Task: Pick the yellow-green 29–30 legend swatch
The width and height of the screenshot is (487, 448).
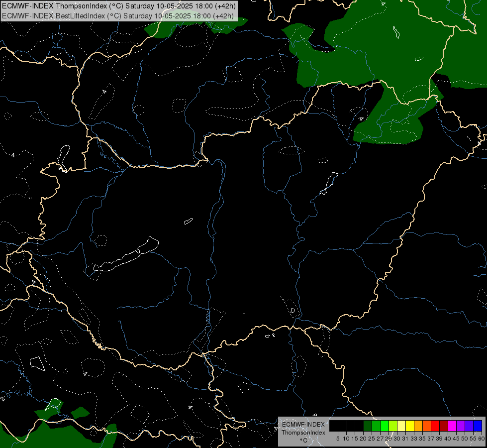Action: pos(393,426)
